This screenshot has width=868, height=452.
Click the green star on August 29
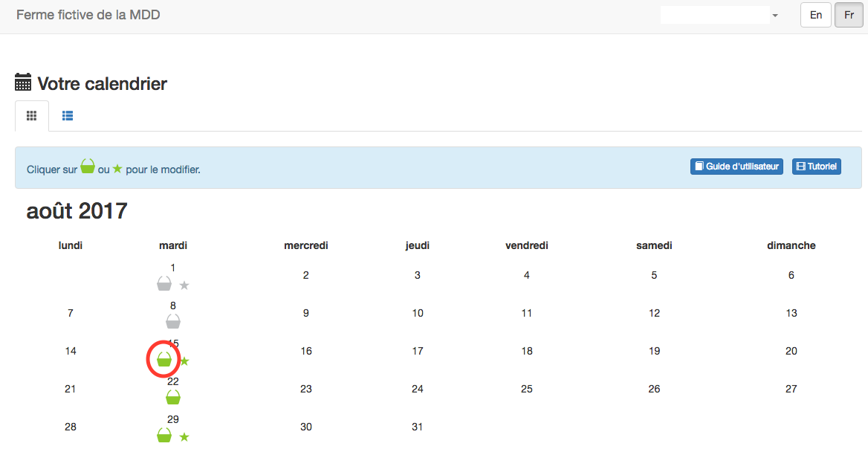click(184, 436)
